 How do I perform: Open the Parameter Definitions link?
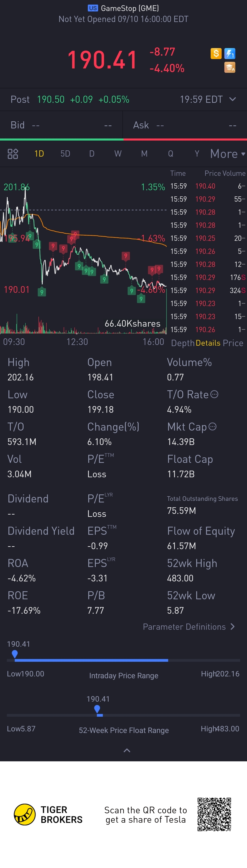188,627
